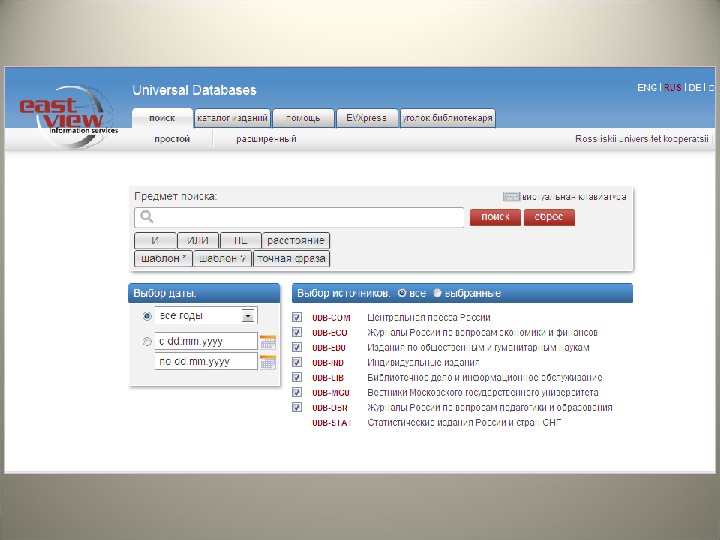The height and width of the screenshot is (540, 720).
Task: Select 'выбранные' sources radio button
Action: click(437, 293)
